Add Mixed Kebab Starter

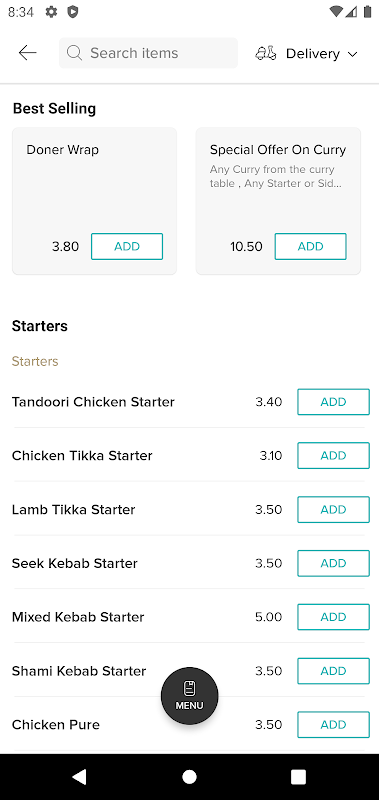tap(334, 617)
